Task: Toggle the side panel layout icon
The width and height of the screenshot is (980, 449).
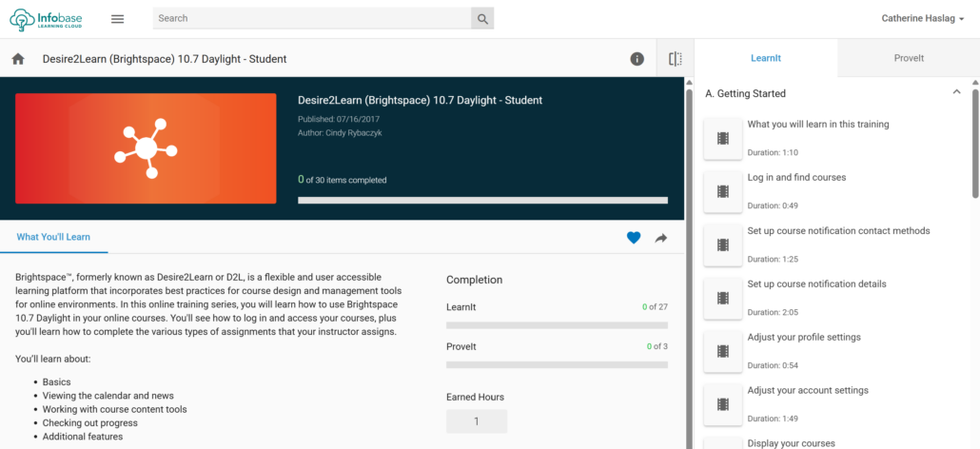Action: click(x=675, y=59)
